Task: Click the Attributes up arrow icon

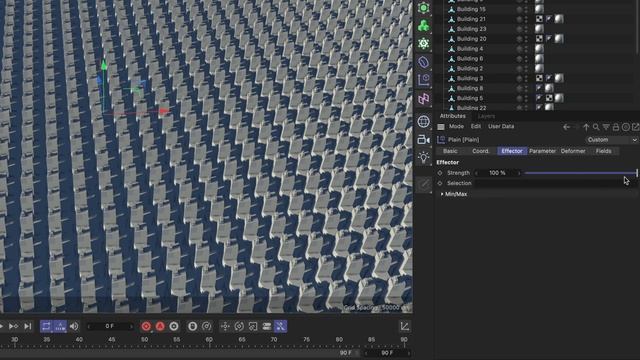Action: [586, 127]
